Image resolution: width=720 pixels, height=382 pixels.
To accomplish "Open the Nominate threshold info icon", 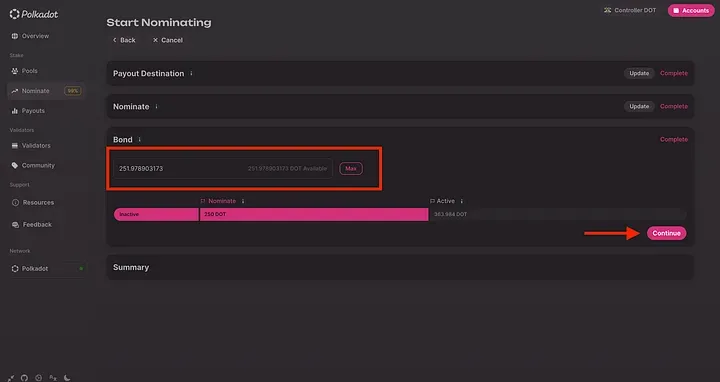I will point(243,201).
